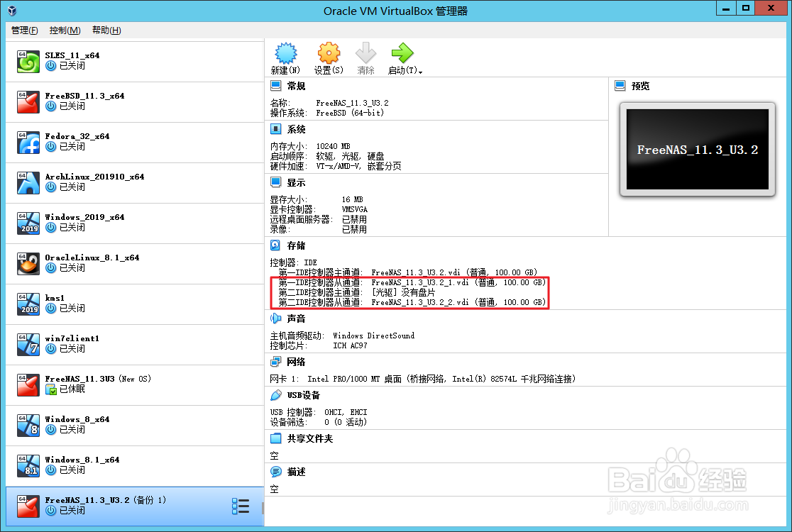
Task: Click the 共享文件夹 section header
Action: [x=310, y=438]
